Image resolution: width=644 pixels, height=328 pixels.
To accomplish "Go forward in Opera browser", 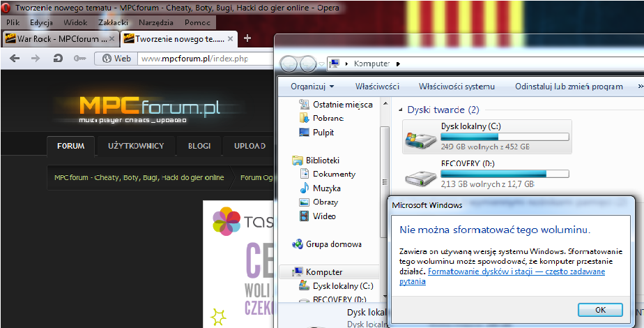I will pyautogui.click(x=36, y=59).
